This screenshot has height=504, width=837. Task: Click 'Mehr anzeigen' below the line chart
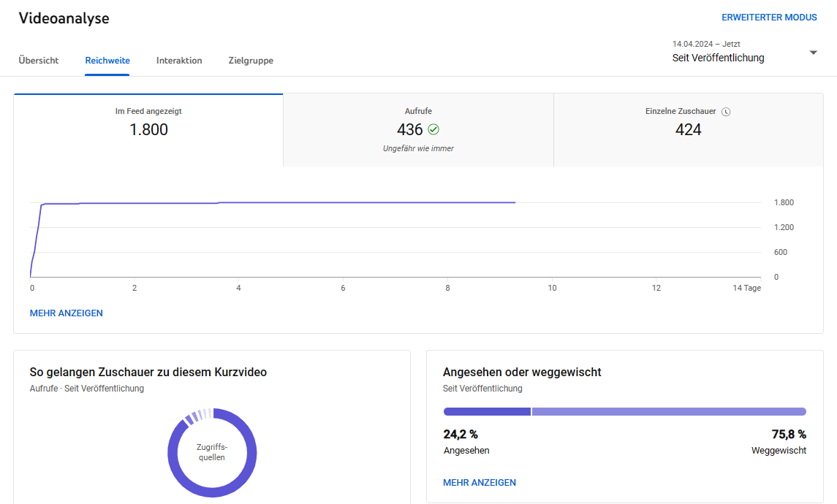point(67,313)
